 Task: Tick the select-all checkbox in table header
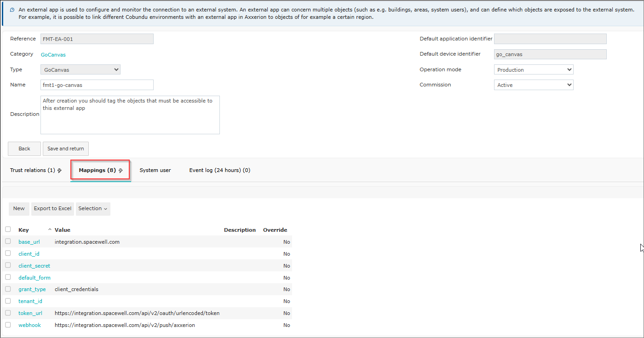[8, 229]
